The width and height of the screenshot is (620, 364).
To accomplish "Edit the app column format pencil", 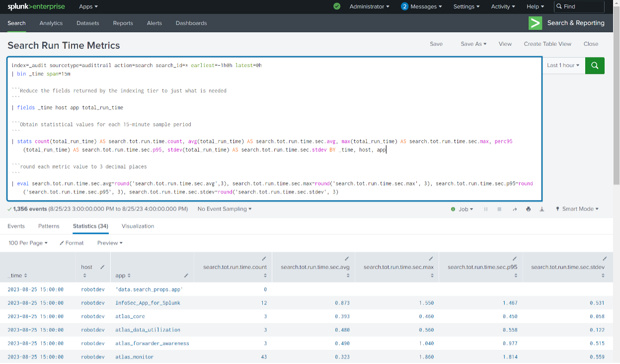I will coord(186,275).
